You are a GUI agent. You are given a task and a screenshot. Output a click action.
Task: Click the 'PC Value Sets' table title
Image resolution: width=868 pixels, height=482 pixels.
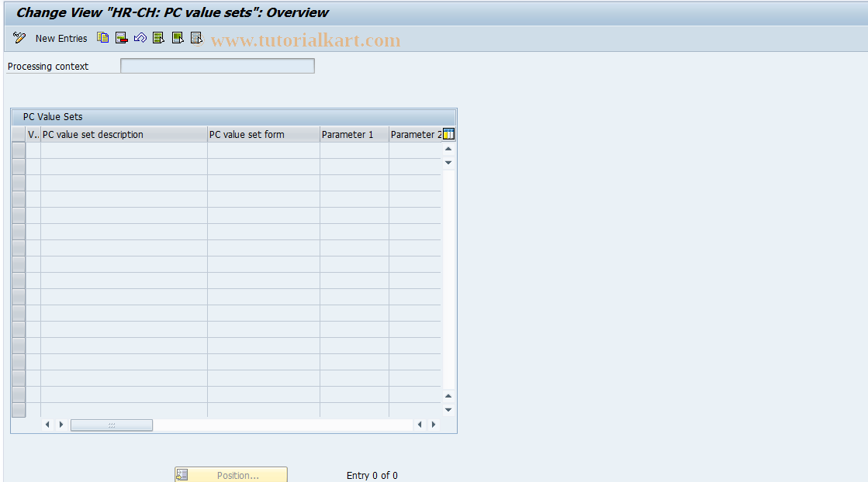tap(53, 117)
